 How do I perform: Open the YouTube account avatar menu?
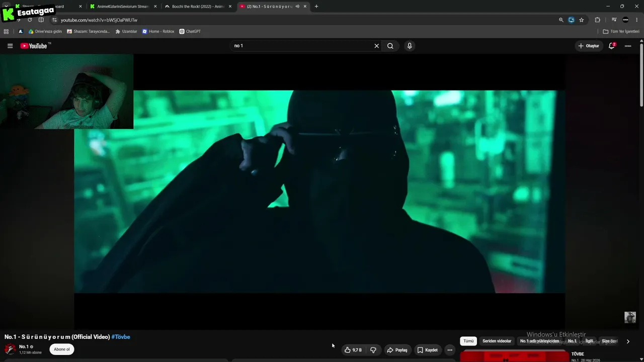(628, 46)
